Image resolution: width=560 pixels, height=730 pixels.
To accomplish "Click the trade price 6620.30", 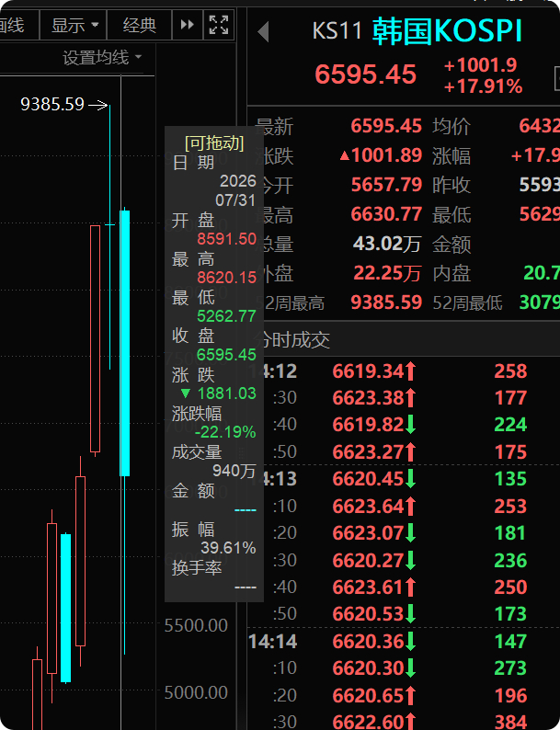I will pos(368,668).
